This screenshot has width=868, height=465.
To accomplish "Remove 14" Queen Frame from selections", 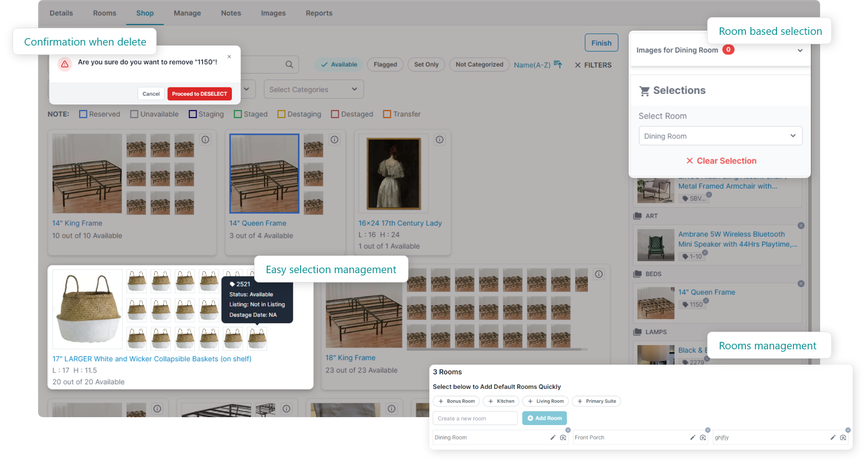I will click(801, 284).
